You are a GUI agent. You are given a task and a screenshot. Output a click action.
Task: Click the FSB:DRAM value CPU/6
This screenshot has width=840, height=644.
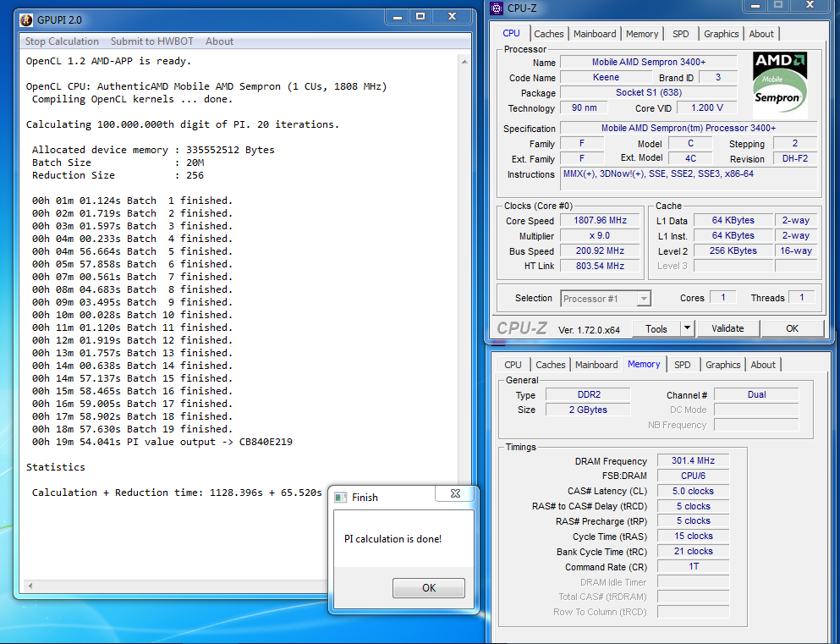click(x=693, y=476)
